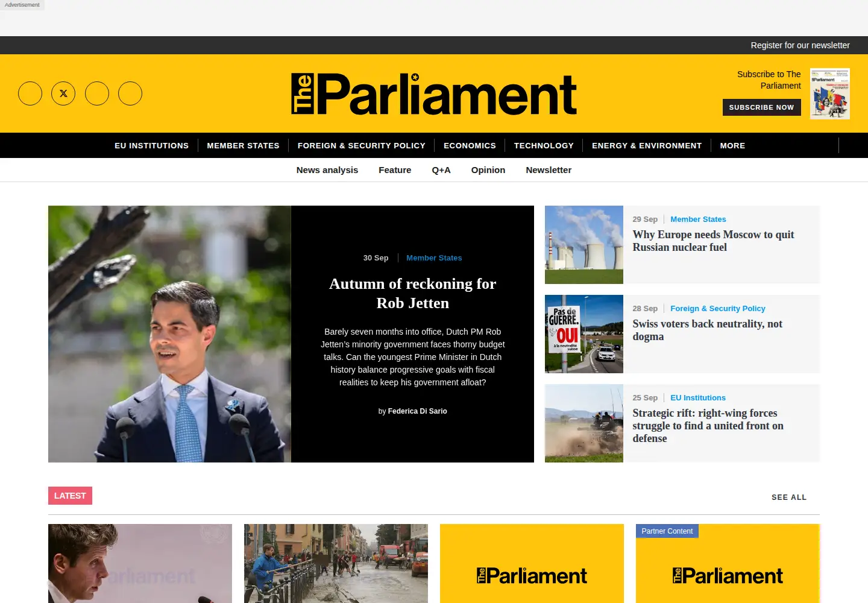Viewport: 868px width, 603px height.
Task: Open the magazine cover thumbnail beside Subscribe
Action: point(830,93)
